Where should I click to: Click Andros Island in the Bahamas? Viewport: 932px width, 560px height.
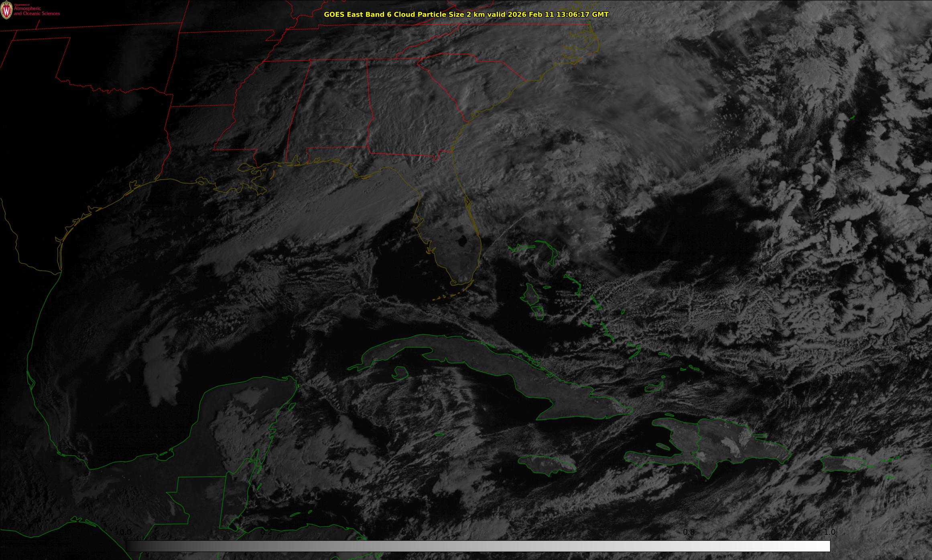[531, 295]
